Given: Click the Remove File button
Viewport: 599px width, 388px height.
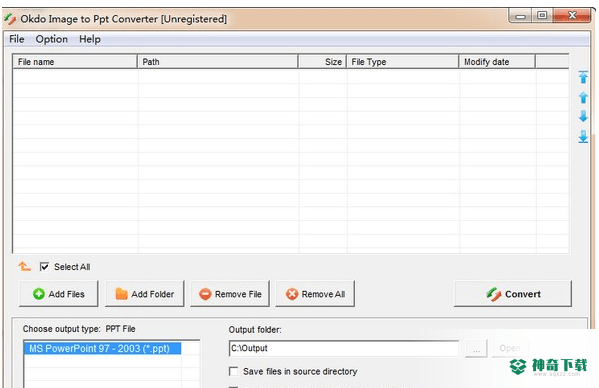Looking at the screenshot, I should click(230, 294).
